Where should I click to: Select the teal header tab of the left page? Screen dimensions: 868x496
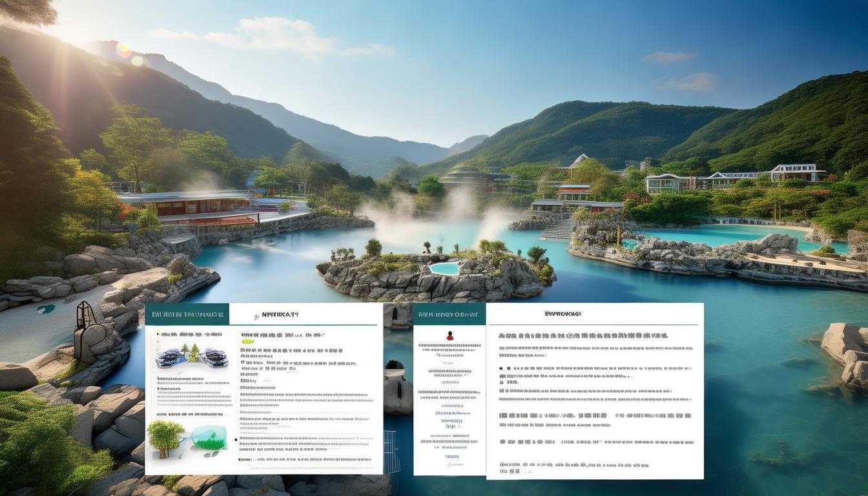tap(187, 314)
